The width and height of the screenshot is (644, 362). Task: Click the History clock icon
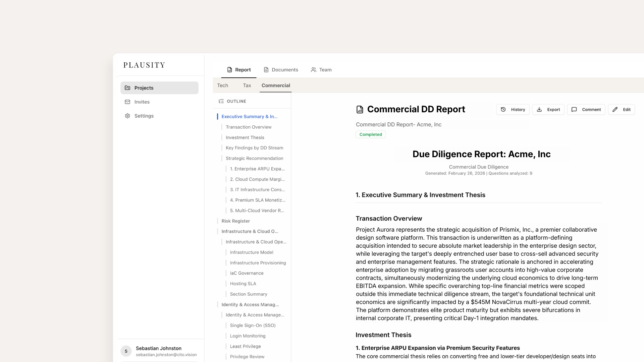[x=503, y=110]
